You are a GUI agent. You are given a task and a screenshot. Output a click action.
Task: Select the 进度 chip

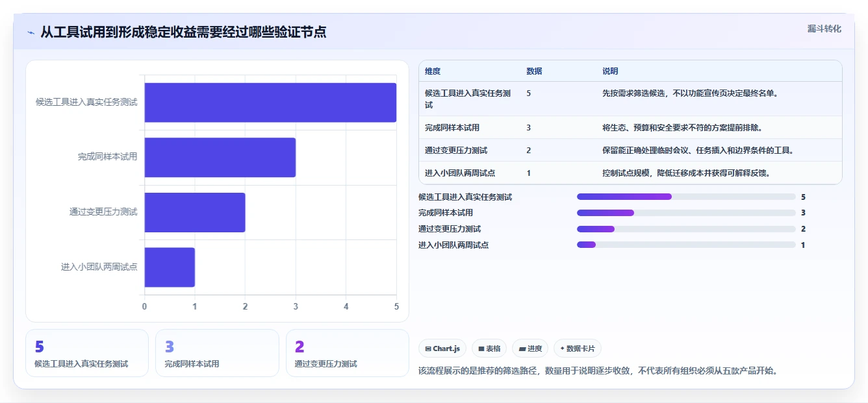pos(530,348)
